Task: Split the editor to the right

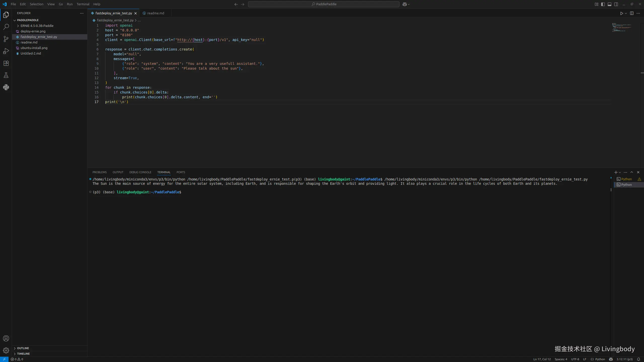Action: pos(632,13)
